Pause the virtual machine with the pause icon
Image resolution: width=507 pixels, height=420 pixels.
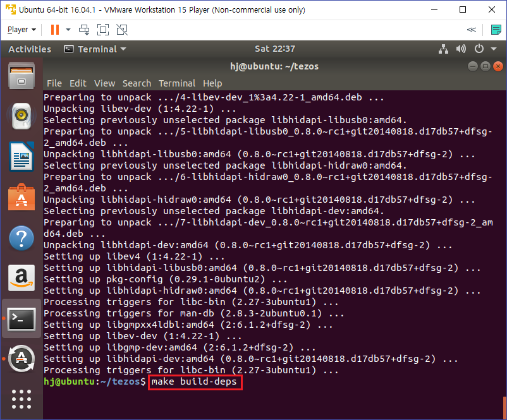pyautogui.click(x=55, y=30)
